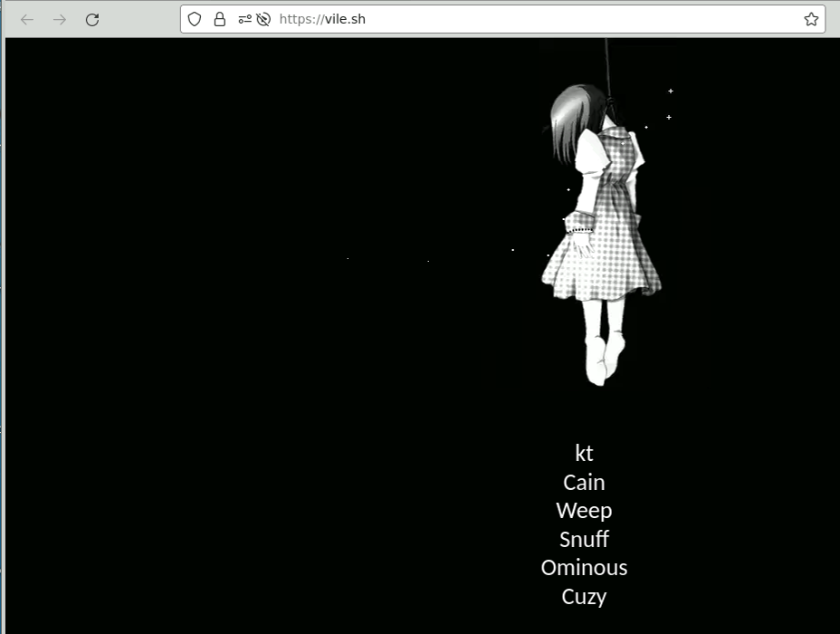Open the "Ominous" link
Image resolution: width=840 pixels, height=634 pixels.
pyautogui.click(x=584, y=568)
